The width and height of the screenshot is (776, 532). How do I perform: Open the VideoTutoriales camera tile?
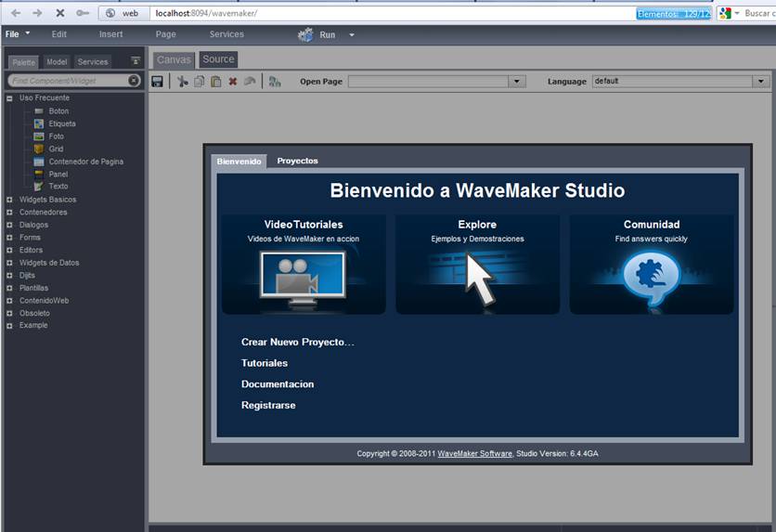[304, 265]
